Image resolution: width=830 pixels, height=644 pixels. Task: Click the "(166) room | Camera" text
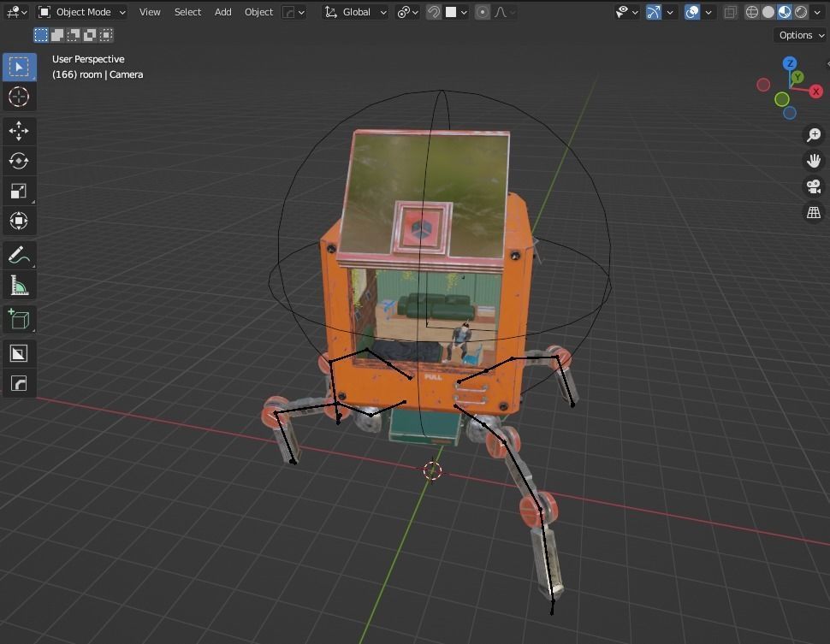coord(98,74)
